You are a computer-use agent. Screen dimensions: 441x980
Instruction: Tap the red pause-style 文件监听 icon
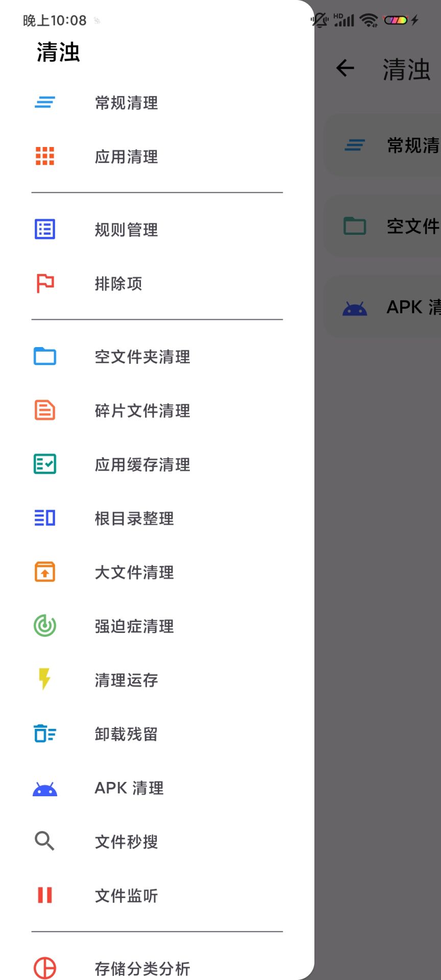click(x=45, y=895)
